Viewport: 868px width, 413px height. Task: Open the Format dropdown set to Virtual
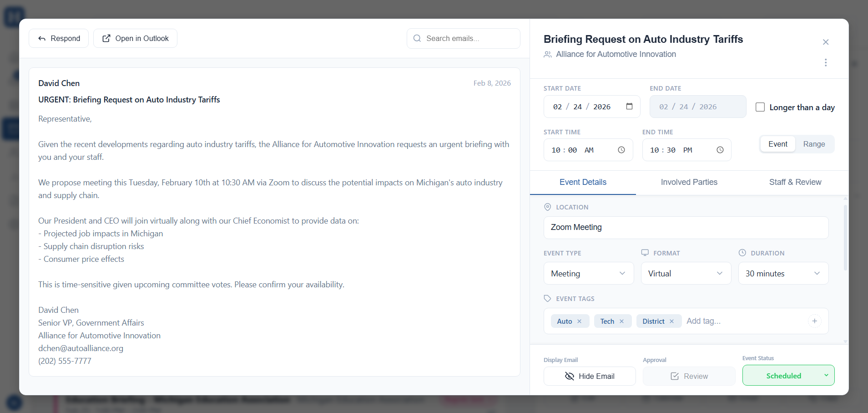tap(686, 273)
